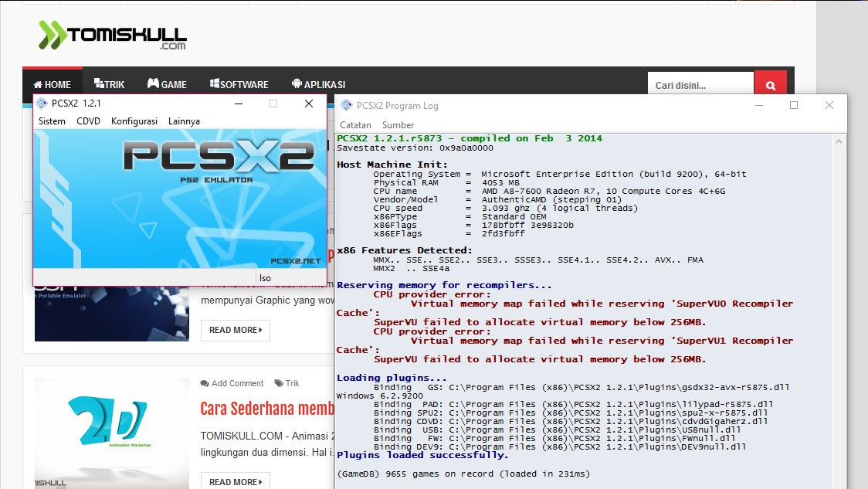Maximize the PCSX2 Program Log window
868x489 pixels.
point(794,105)
